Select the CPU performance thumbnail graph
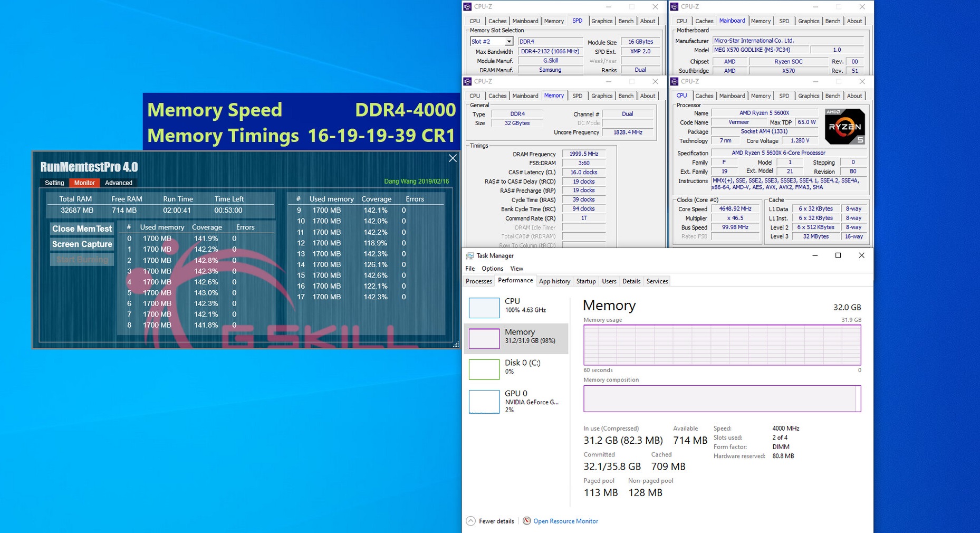This screenshot has width=980, height=533. point(484,308)
